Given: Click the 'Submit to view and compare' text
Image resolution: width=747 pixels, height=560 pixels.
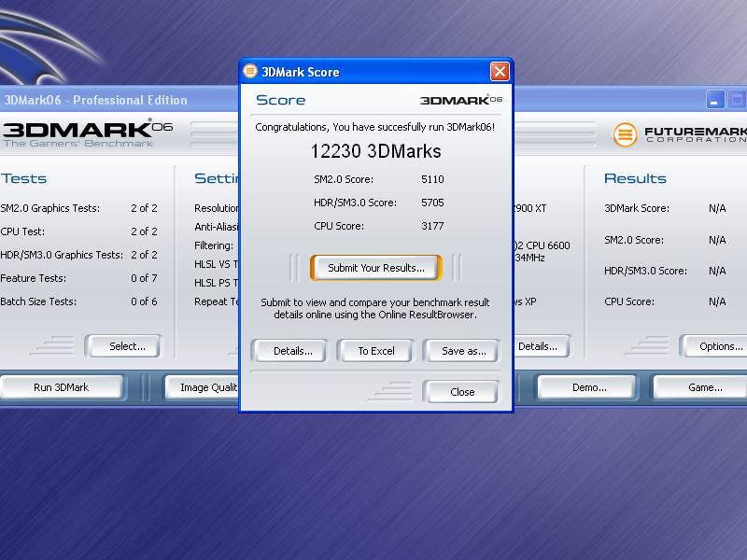Looking at the screenshot, I should click(x=375, y=309).
